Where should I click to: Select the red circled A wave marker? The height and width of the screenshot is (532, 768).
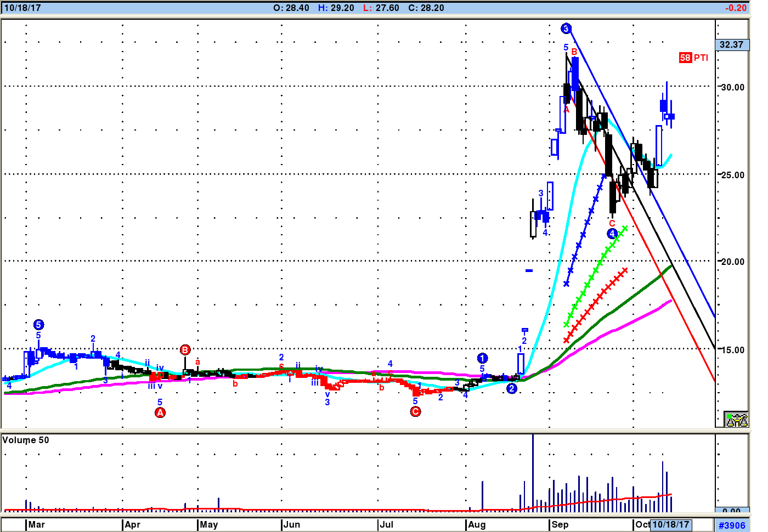[160, 412]
